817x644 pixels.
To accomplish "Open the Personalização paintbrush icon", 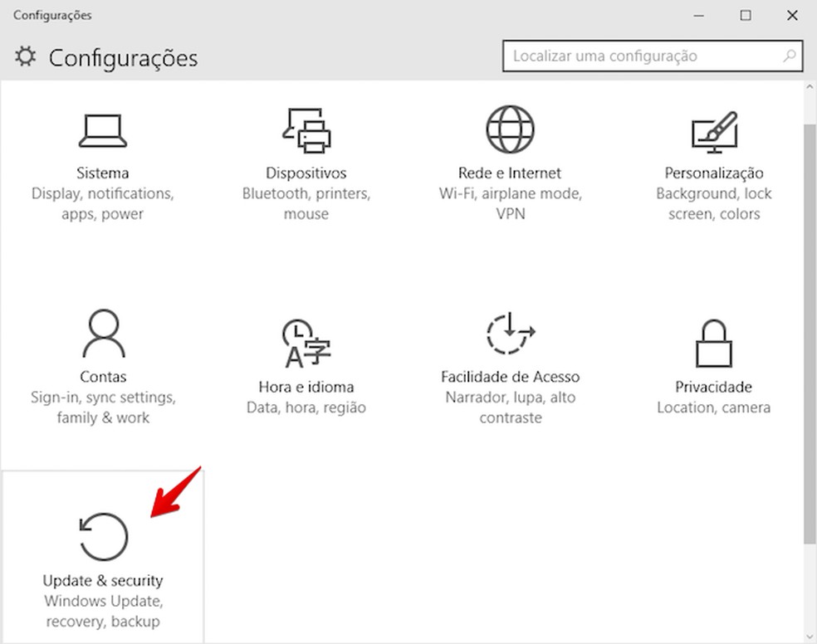I will 714,132.
